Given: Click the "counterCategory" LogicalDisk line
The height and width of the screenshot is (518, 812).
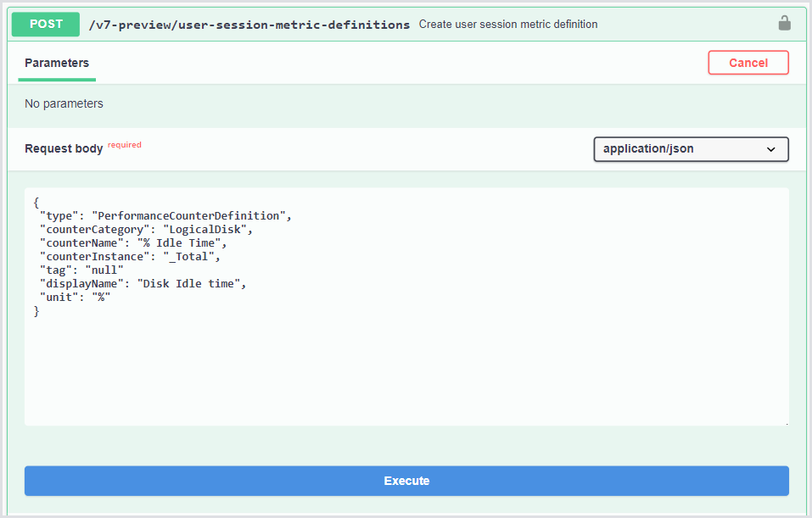Looking at the screenshot, I should 146,230.
